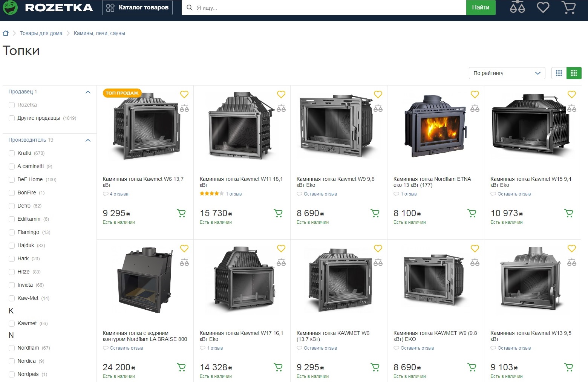Filter by Invicta manufacturer

[x=12, y=285]
